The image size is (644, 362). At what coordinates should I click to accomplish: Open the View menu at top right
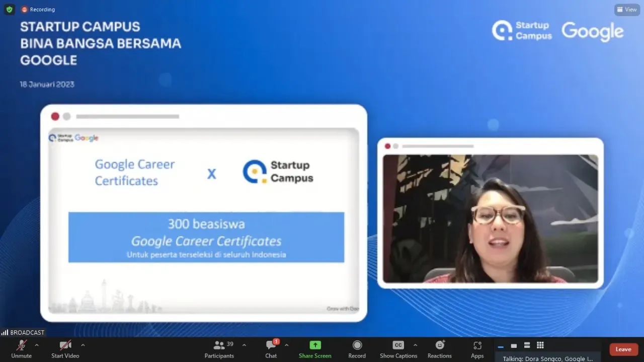click(x=627, y=10)
